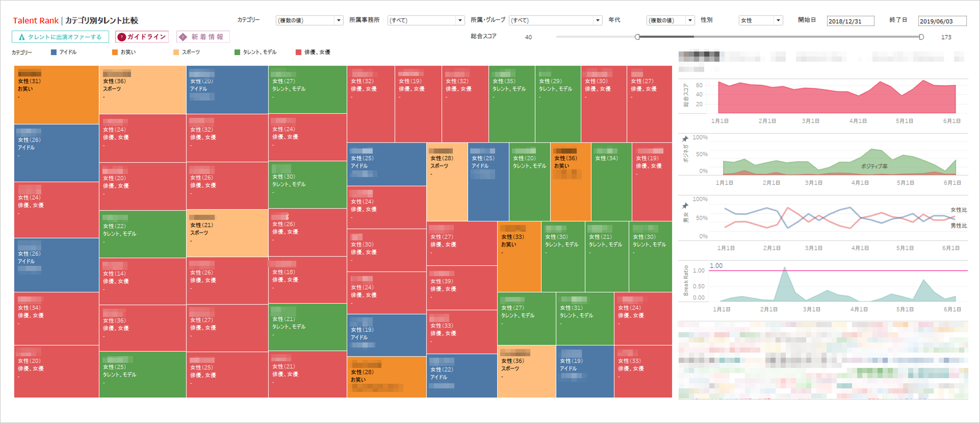Click the pin icon on 男女 chart axis

coord(685,205)
